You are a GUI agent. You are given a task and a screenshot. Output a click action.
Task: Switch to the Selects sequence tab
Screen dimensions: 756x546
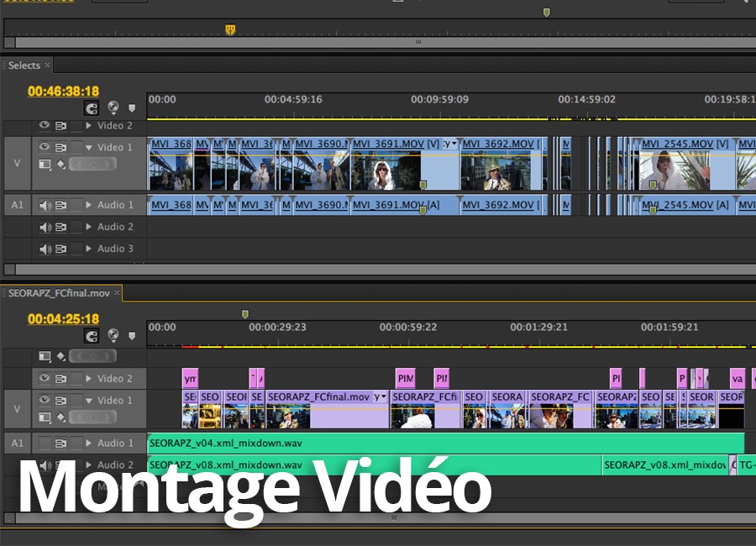click(x=24, y=65)
